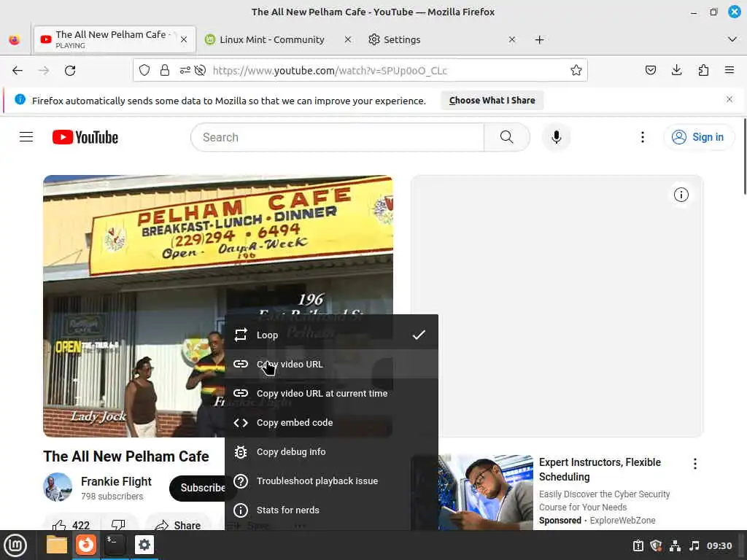Click autoplay blocked icon in URL bar

click(x=200, y=71)
